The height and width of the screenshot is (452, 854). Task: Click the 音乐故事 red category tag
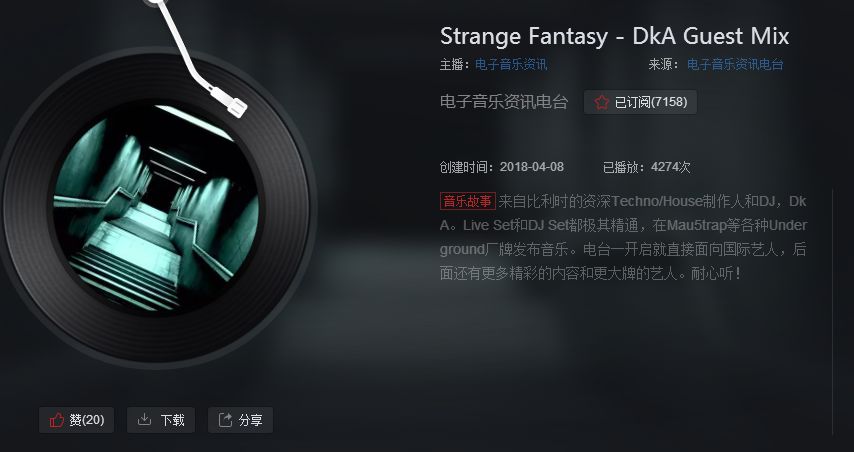coord(468,201)
